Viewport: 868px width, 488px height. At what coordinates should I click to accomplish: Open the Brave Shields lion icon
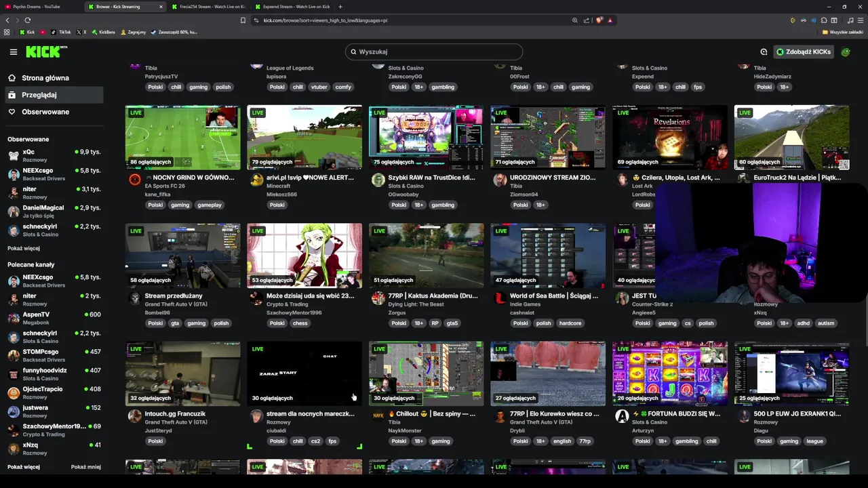click(599, 20)
